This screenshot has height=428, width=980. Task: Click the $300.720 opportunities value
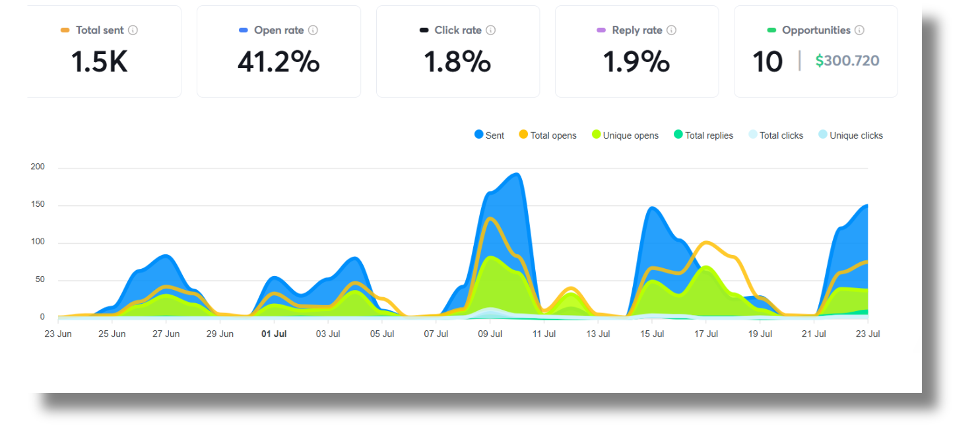pos(847,61)
